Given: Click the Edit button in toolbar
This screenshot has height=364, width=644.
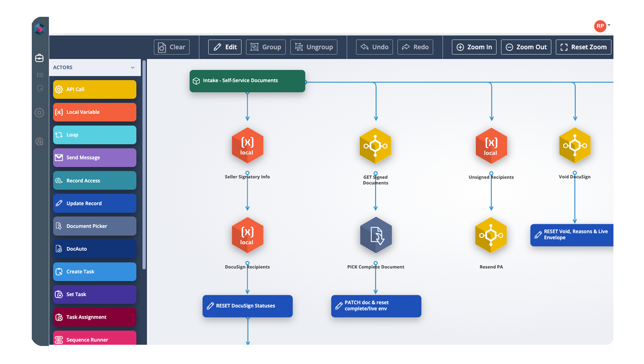Looking at the screenshot, I should [225, 47].
